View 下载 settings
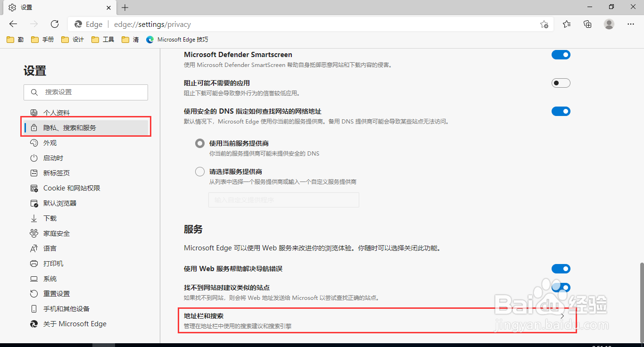644x347 pixels. click(49, 218)
